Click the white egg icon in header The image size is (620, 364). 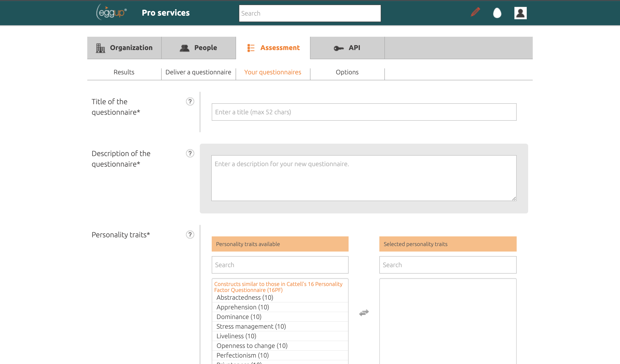(497, 14)
